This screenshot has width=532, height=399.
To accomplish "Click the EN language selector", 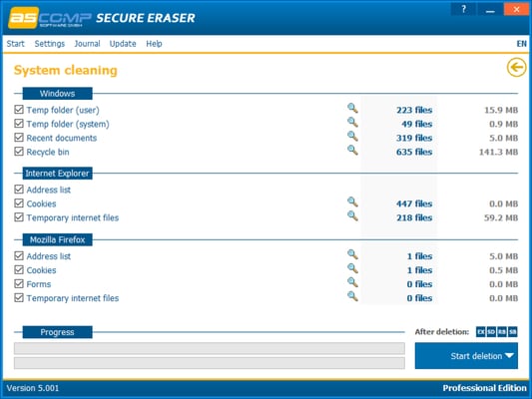I will point(521,44).
